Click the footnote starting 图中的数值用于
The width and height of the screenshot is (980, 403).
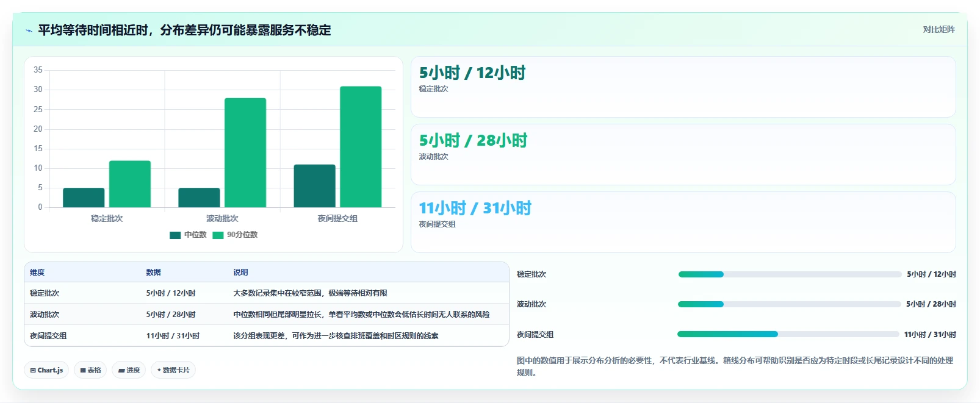click(735, 366)
